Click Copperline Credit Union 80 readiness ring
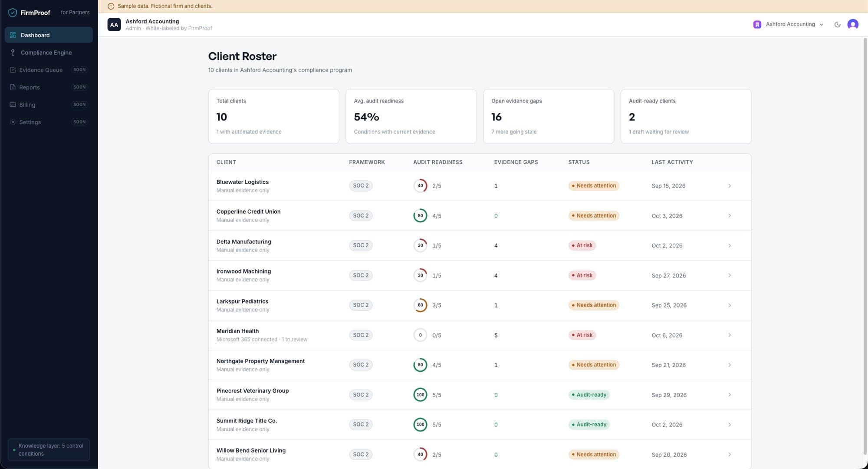 coord(420,216)
